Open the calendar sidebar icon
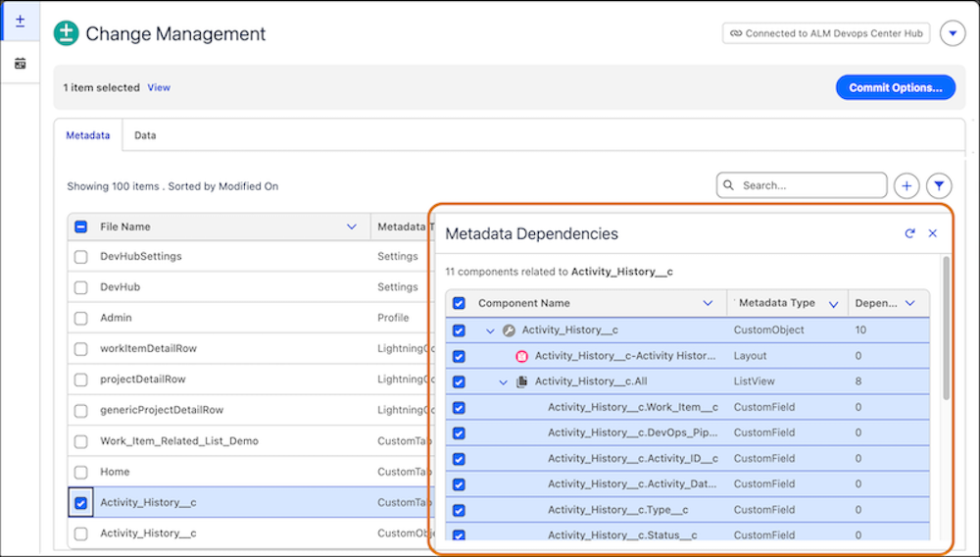980x557 pixels. 20,63
